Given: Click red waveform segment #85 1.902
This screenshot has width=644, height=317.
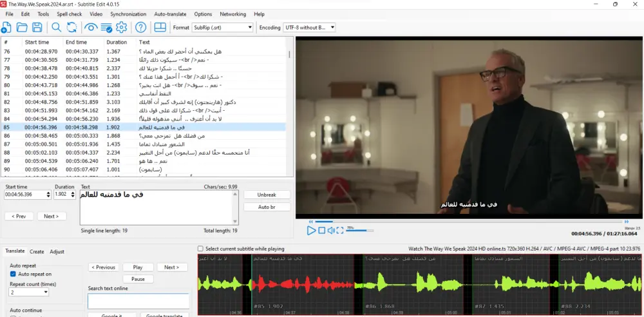Looking at the screenshot, I should 302,284.
